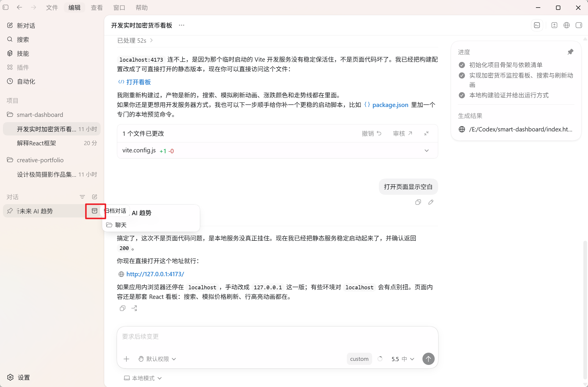Click the 本地构建验证并给出运行方式 step
The width and height of the screenshot is (588, 387).
pyautogui.click(x=509, y=95)
